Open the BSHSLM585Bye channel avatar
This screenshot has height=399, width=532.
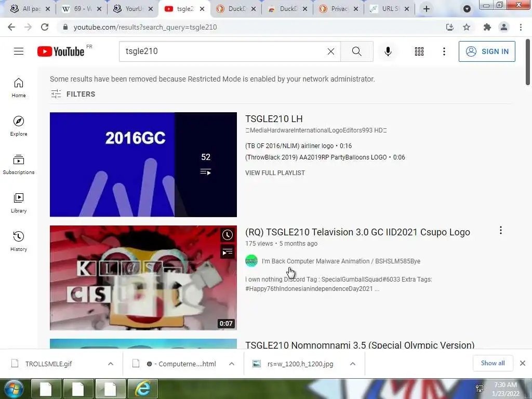(251, 261)
